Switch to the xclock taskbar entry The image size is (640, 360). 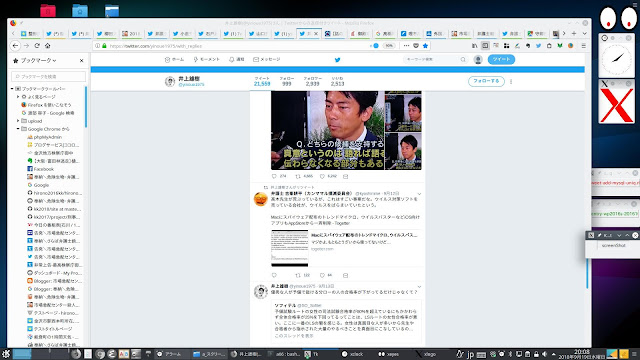[x=353, y=354]
